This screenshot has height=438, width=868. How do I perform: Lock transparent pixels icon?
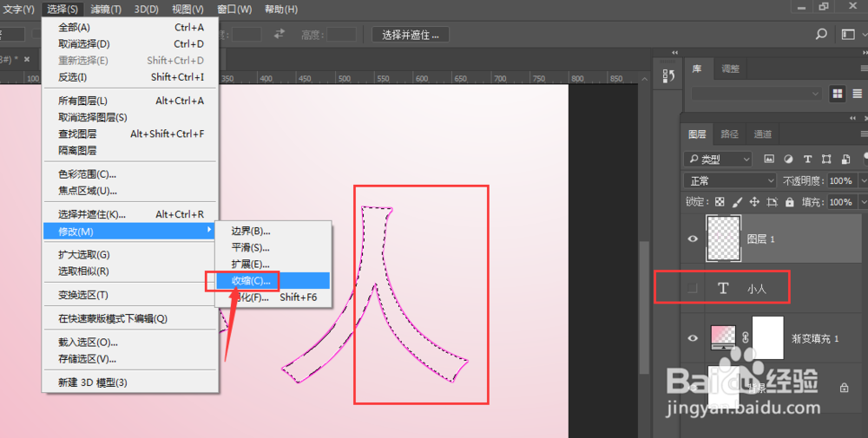point(720,202)
